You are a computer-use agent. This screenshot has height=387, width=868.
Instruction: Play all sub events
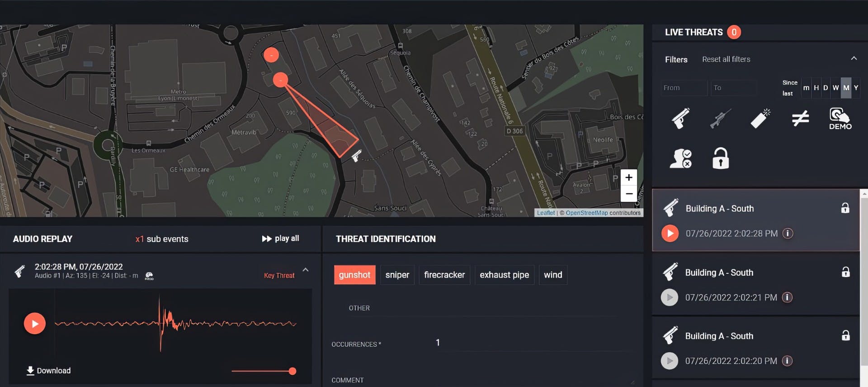(280, 239)
